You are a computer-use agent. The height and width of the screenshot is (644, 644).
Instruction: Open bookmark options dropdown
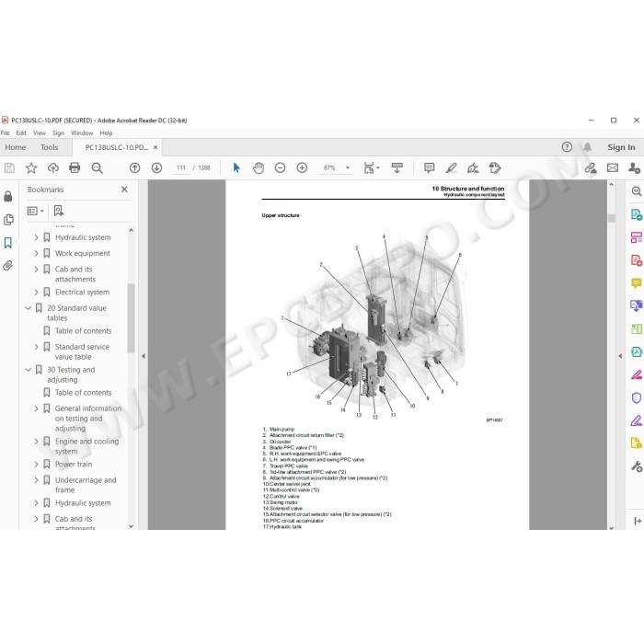[x=35, y=211]
